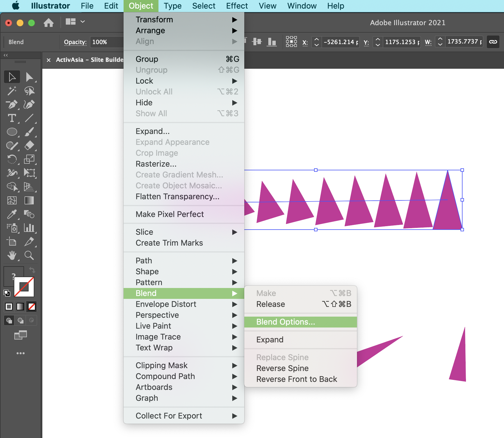Viewport: 504px width, 438px height.
Task: Click the Opacity value field
Action: point(106,42)
